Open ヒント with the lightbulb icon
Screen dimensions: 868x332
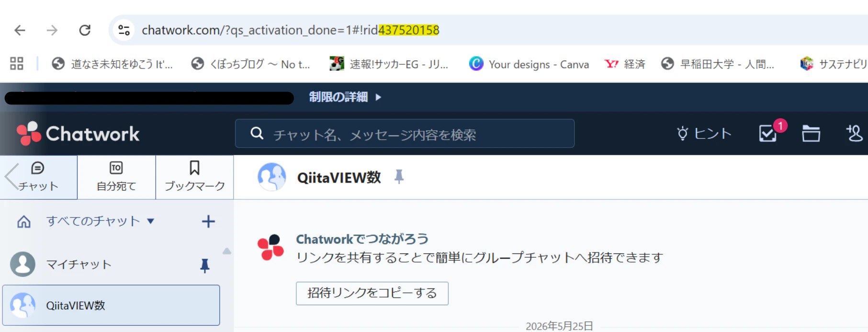coord(703,133)
